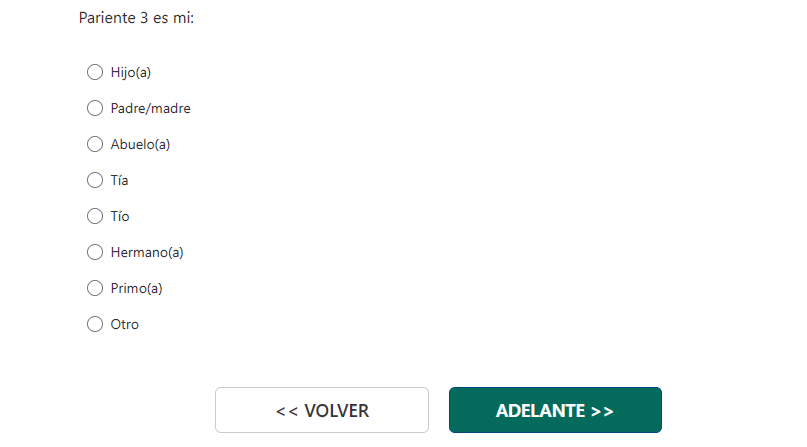Click the 'Hijo(a)' label text

[x=130, y=72]
